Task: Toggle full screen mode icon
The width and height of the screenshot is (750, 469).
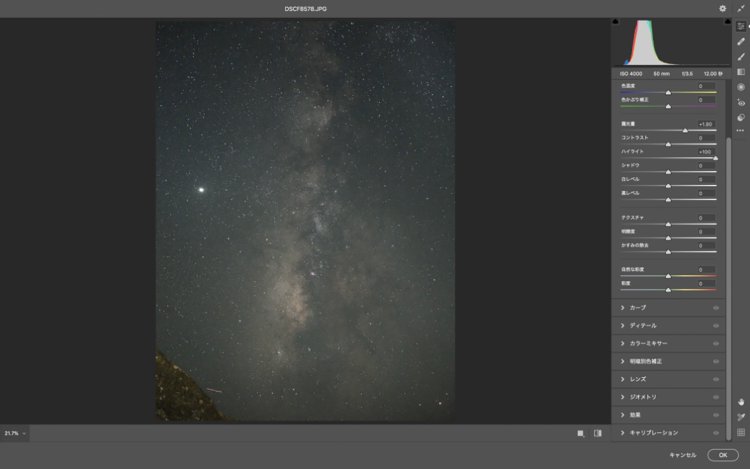Action: (x=741, y=8)
